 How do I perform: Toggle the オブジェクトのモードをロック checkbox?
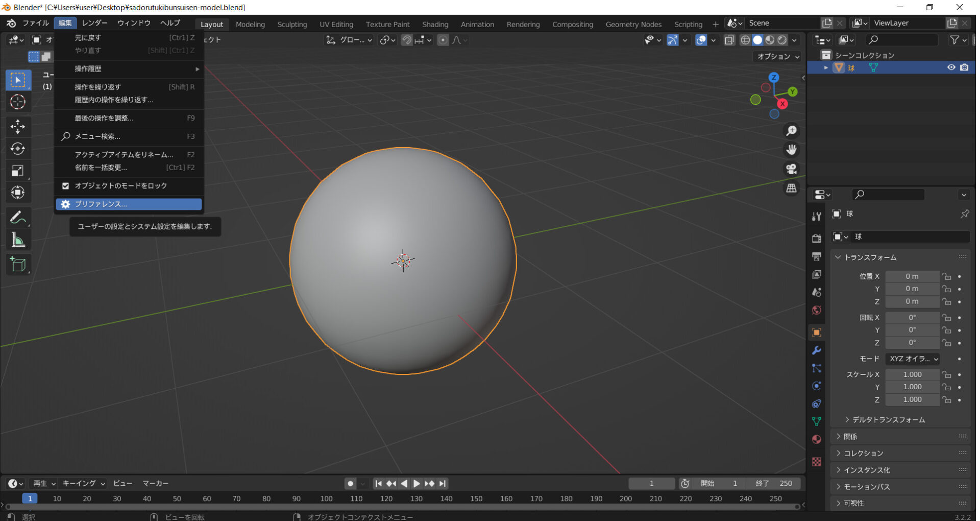click(x=65, y=186)
